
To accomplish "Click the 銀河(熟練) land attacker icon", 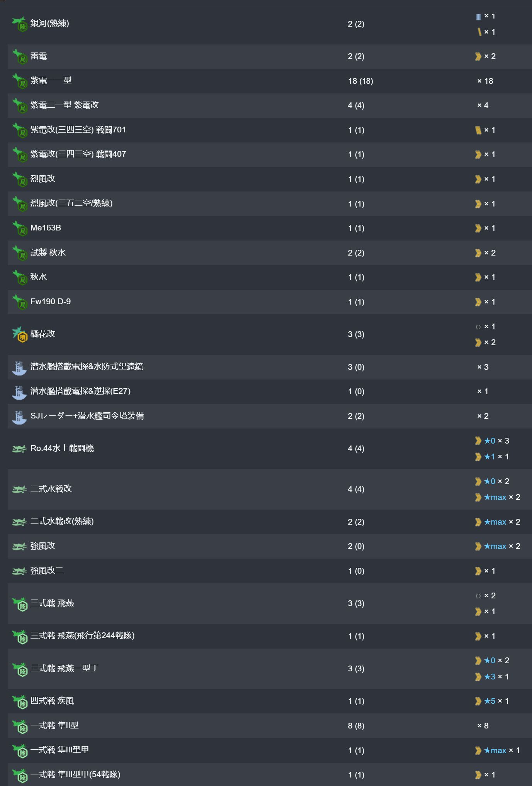I will pyautogui.click(x=19, y=24).
